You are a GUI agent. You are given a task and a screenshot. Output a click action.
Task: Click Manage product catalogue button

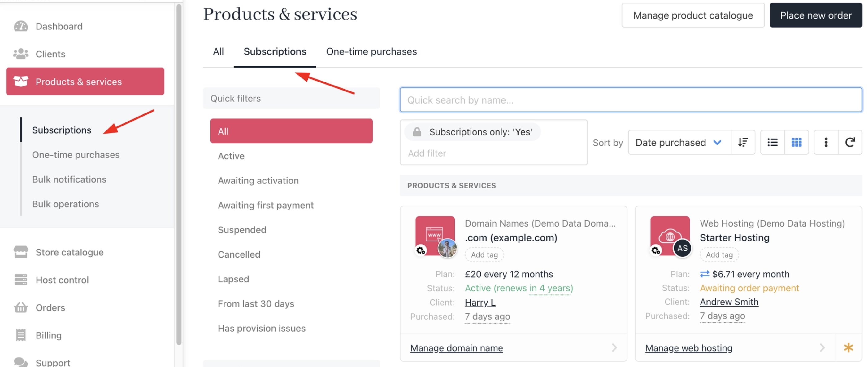point(693,15)
